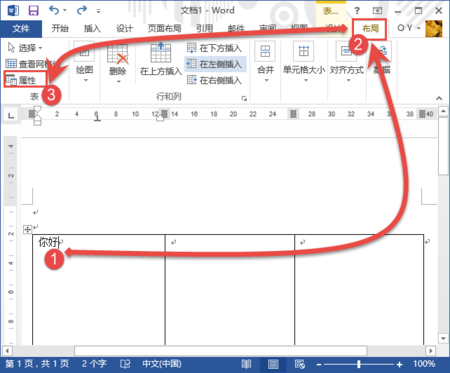Switch to the 开始 (Home) tab
450x373 pixels.
click(x=60, y=29)
